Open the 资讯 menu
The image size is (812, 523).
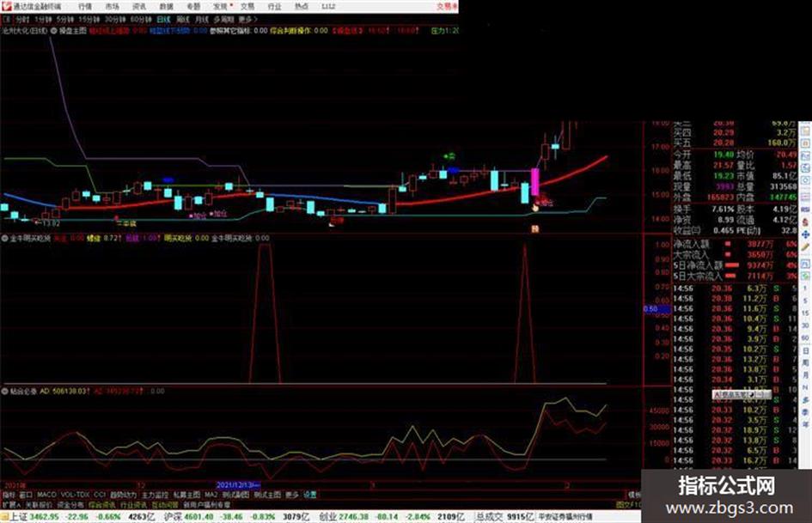(x=139, y=6)
